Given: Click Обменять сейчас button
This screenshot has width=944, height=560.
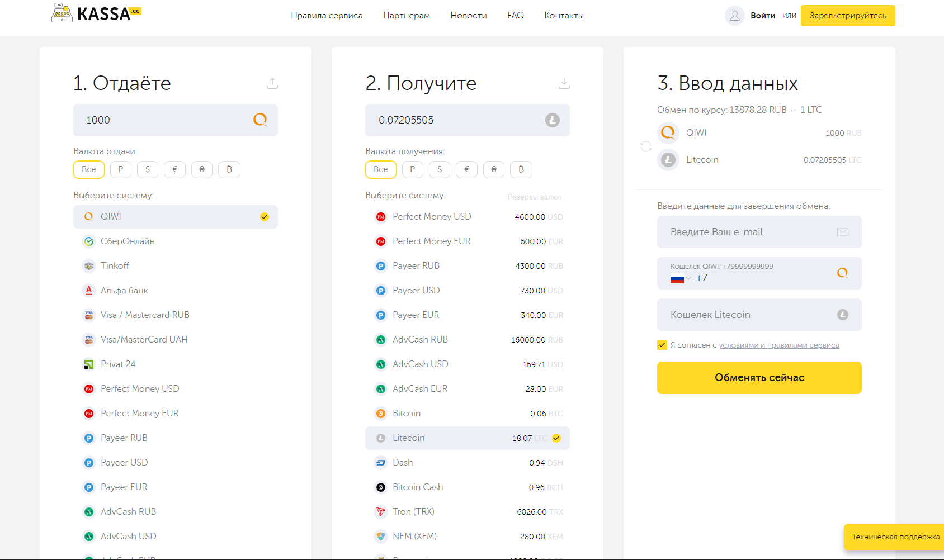Looking at the screenshot, I should [759, 378].
